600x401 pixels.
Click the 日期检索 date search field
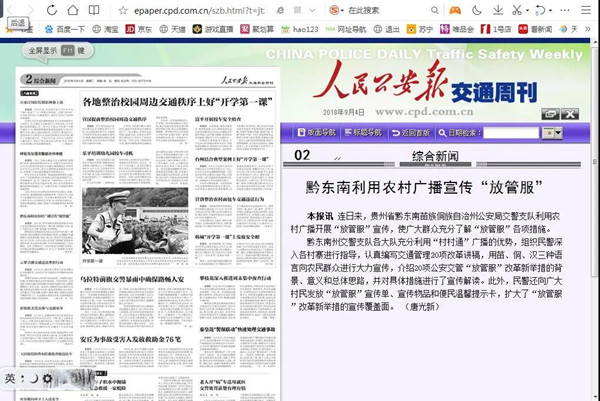[510, 132]
